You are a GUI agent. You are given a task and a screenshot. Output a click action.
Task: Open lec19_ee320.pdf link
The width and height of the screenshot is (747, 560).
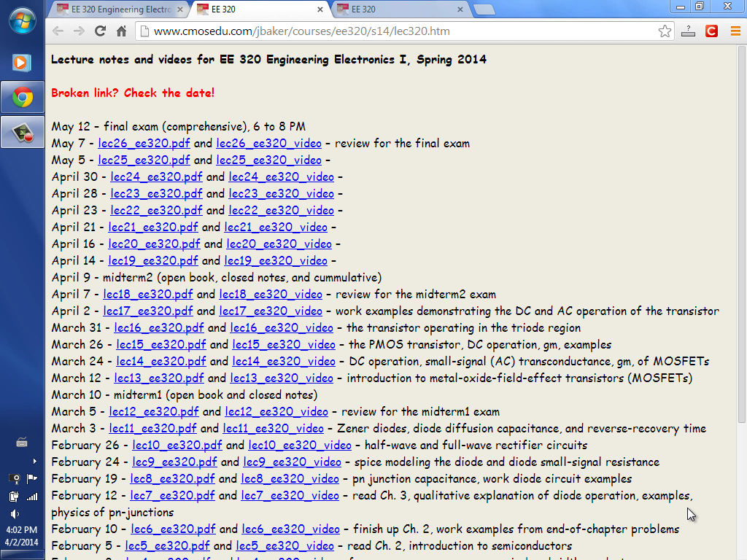pyautogui.click(x=153, y=260)
